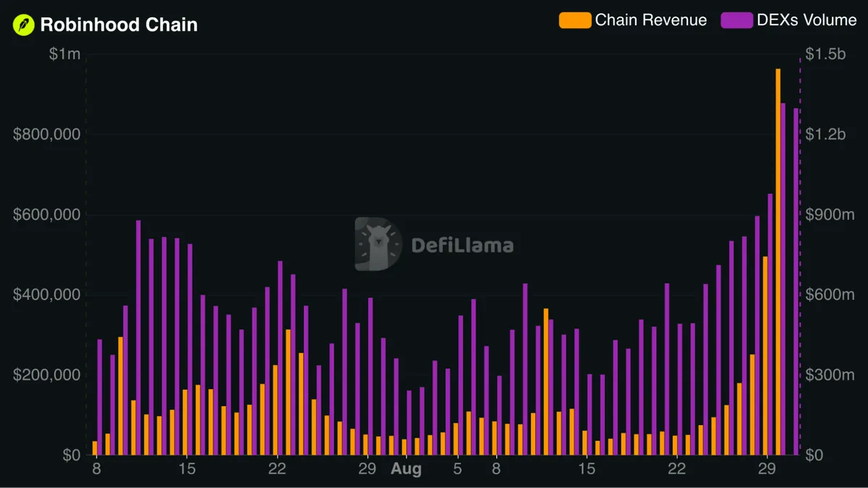868x488 pixels.
Task: Toggle the Chain Revenue legend label
Action: click(651, 20)
